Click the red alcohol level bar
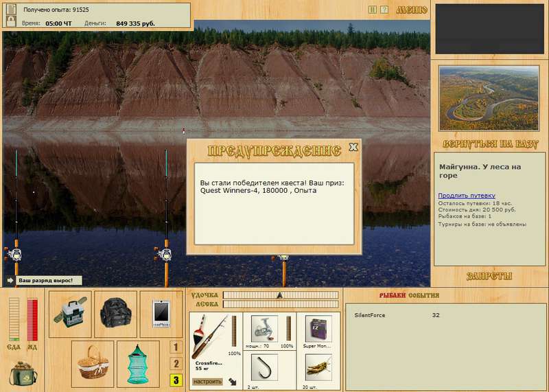 32,319
